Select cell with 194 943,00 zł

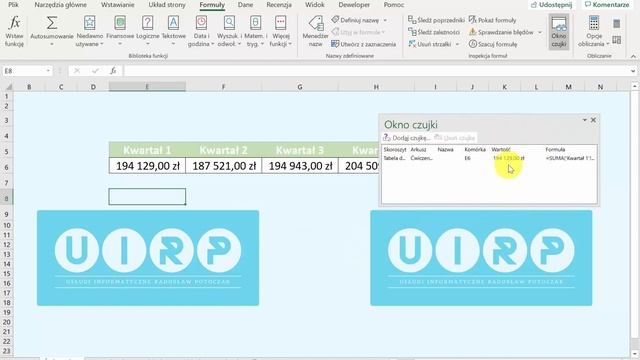coord(300,166)
